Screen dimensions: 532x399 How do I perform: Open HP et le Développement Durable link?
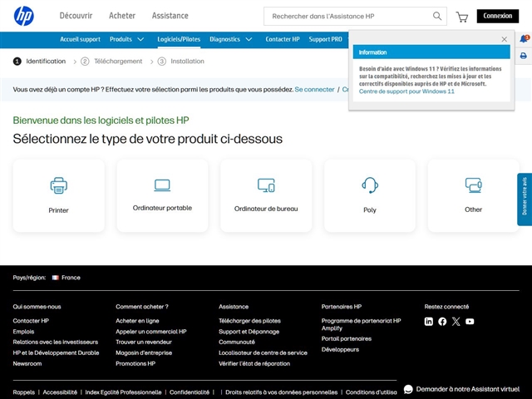click(56, 352)
